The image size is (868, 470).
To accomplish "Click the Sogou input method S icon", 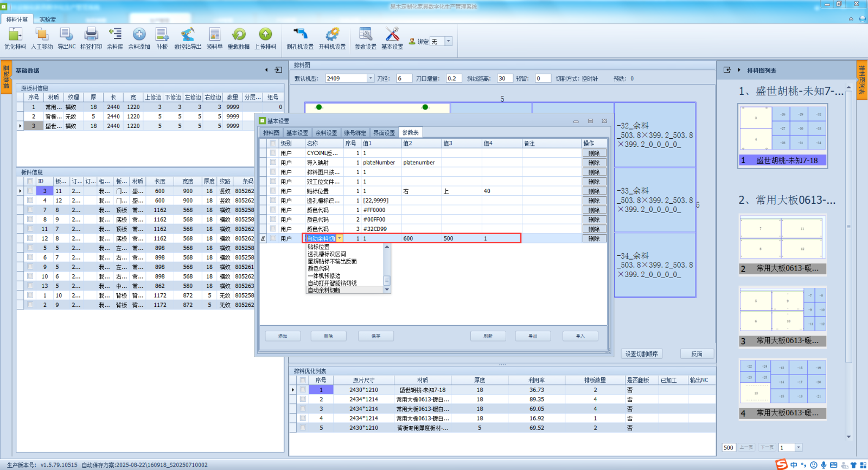I will (x=781, y=465).
